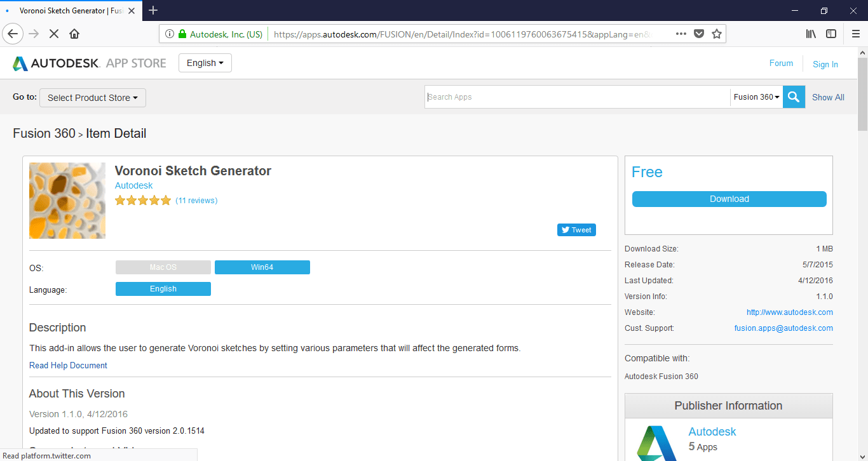Image resolution: width=868 pixels, height=461 pixels.
Task: Open the Read Help Document link
Action: point(68,365)
